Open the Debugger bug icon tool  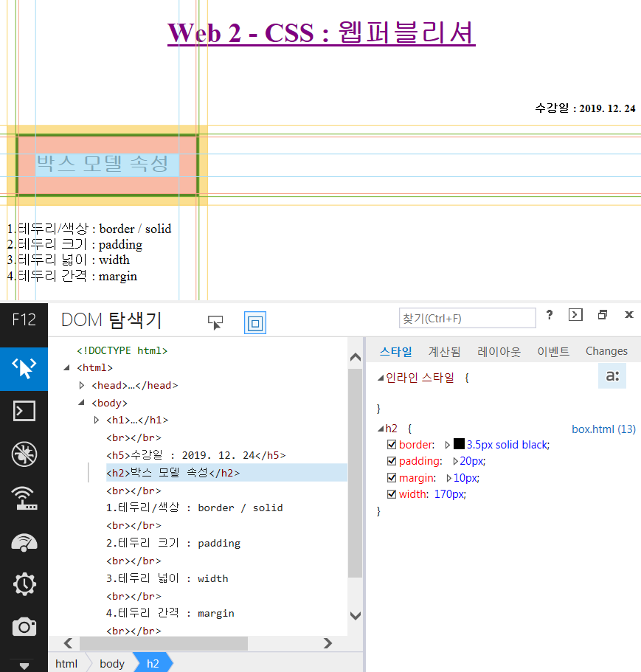pyautogui.click(x=24, y=454)
